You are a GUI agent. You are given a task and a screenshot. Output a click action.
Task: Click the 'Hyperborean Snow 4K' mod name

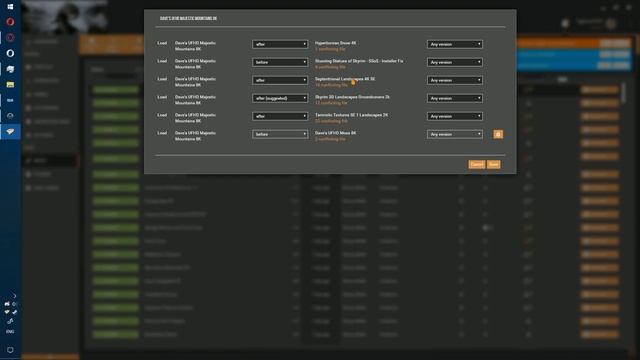point(336,43)
